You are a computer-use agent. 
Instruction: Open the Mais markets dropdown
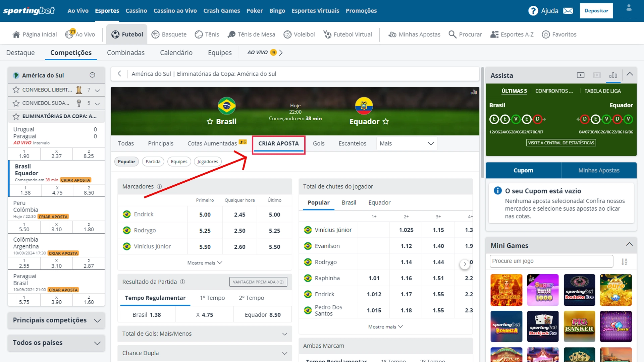point(407,143)
